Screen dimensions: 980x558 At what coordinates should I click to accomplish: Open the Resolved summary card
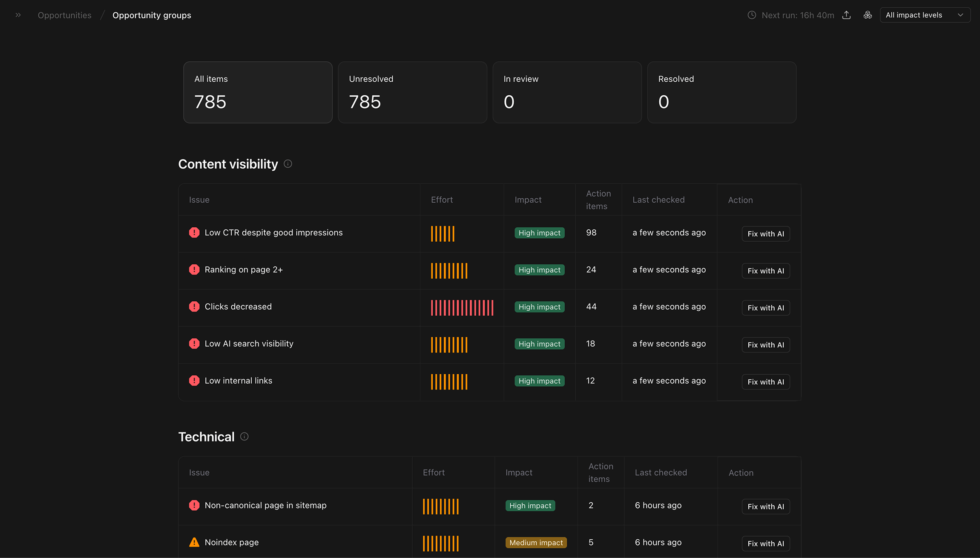(721, 92)
